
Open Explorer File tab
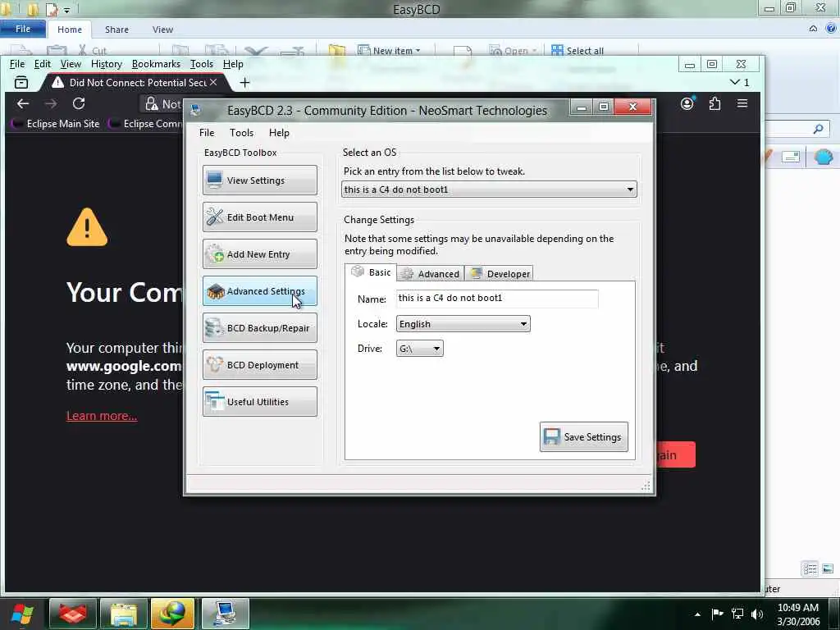tap(23, 29)
